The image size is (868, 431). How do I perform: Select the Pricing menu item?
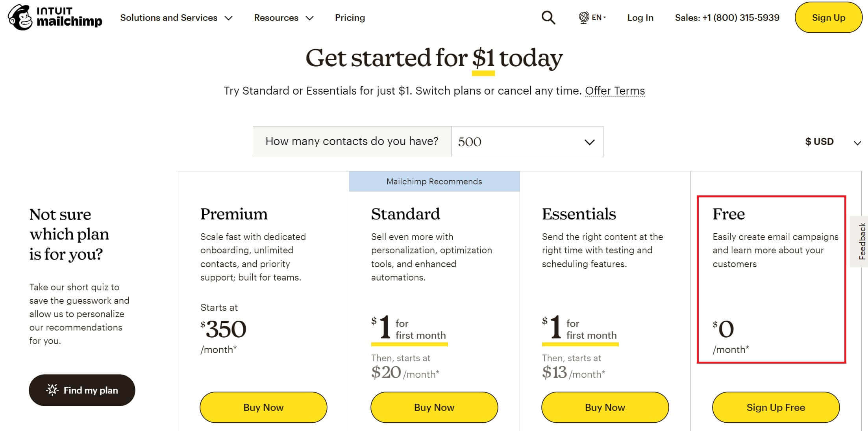(x=350, y=17)
